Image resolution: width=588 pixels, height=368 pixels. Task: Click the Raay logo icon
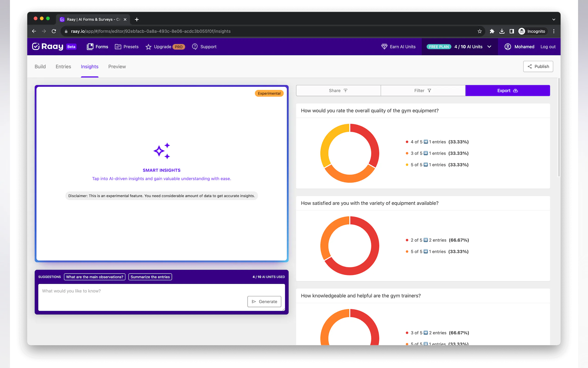click(x=36, y=47)
